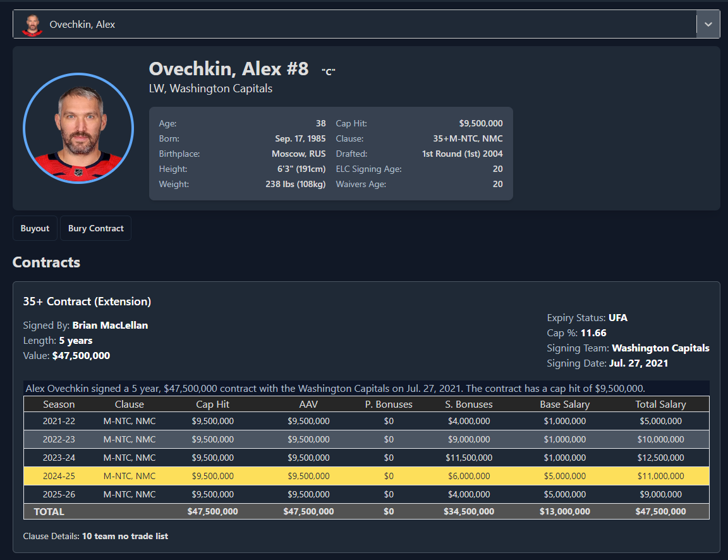
Task: Select the 2021-22 season row
Action: (x=367, y=421)
